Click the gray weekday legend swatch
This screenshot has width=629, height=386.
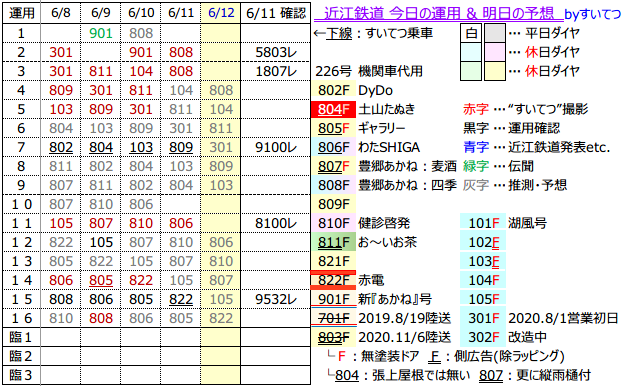[495, 33]
